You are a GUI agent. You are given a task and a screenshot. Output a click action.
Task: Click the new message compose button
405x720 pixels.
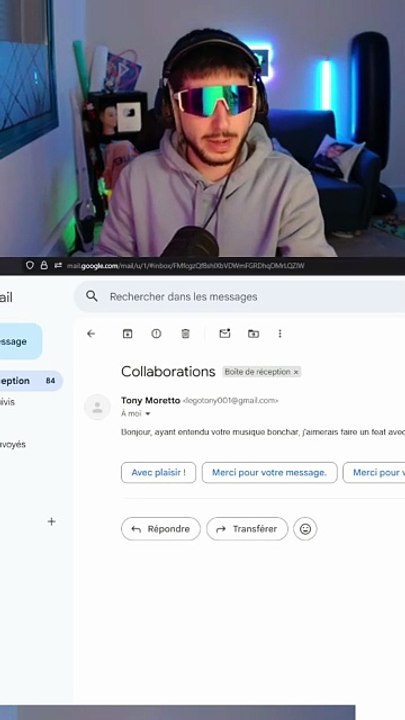click(21, 341)
